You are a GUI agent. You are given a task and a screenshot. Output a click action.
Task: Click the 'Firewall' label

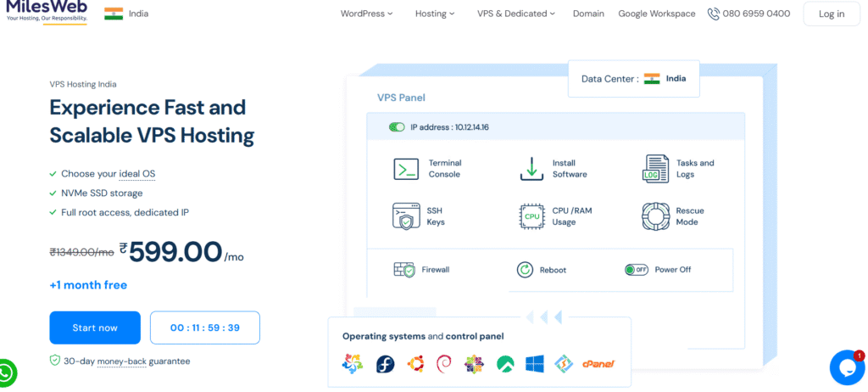pyautogui.click(x=436, y=270)
